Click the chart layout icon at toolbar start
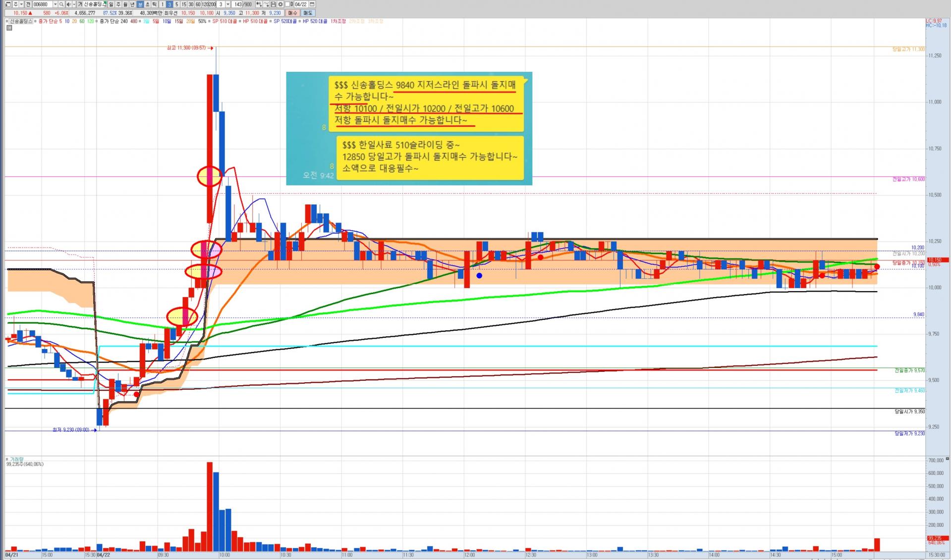 pos(8,4)
